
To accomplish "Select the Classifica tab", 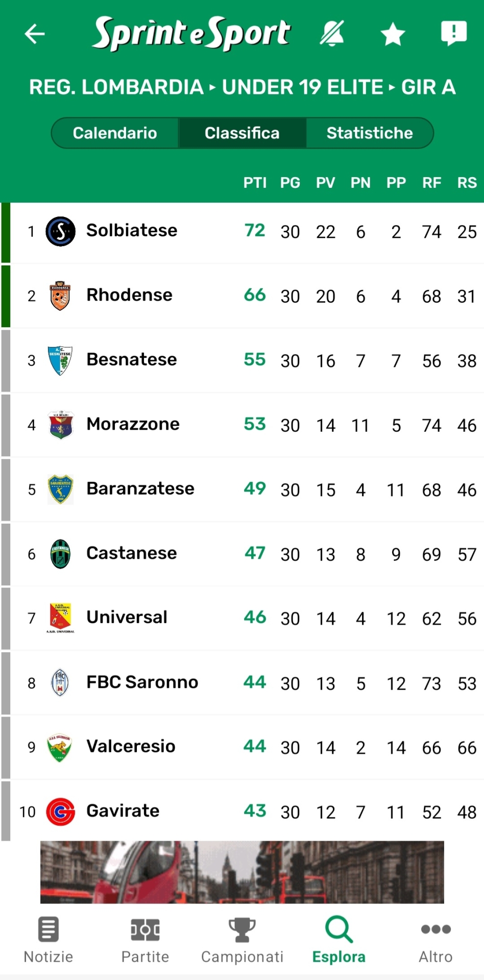I will [242, 133].
